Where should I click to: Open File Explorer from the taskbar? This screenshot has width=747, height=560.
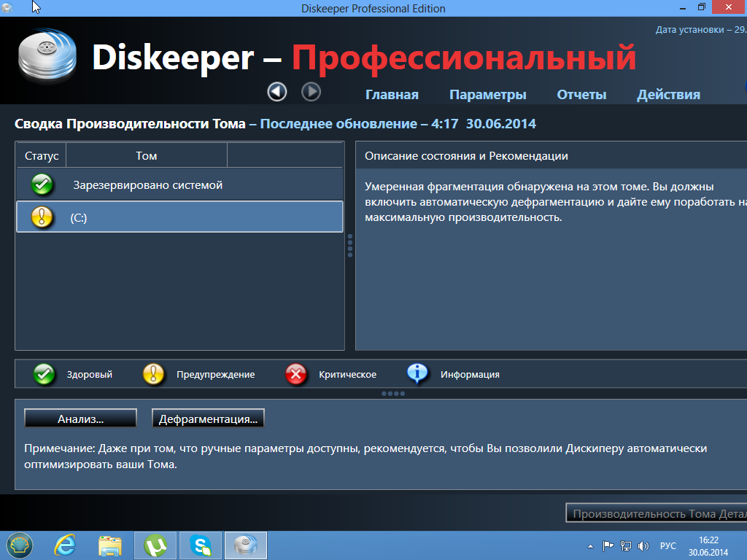coord(110,545)
